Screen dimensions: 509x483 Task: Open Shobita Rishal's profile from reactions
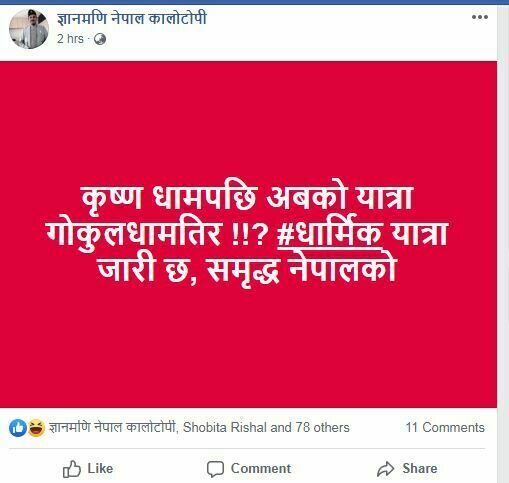[225, 427]
